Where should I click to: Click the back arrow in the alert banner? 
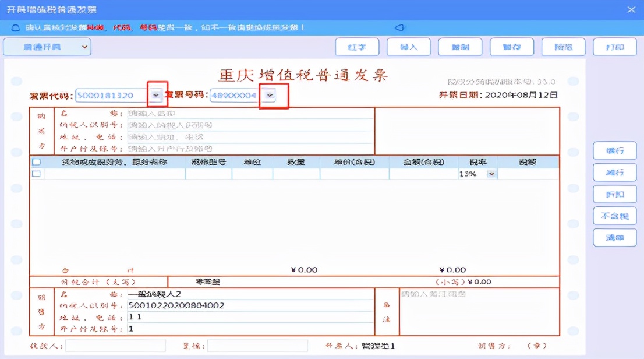click(399, 27)
